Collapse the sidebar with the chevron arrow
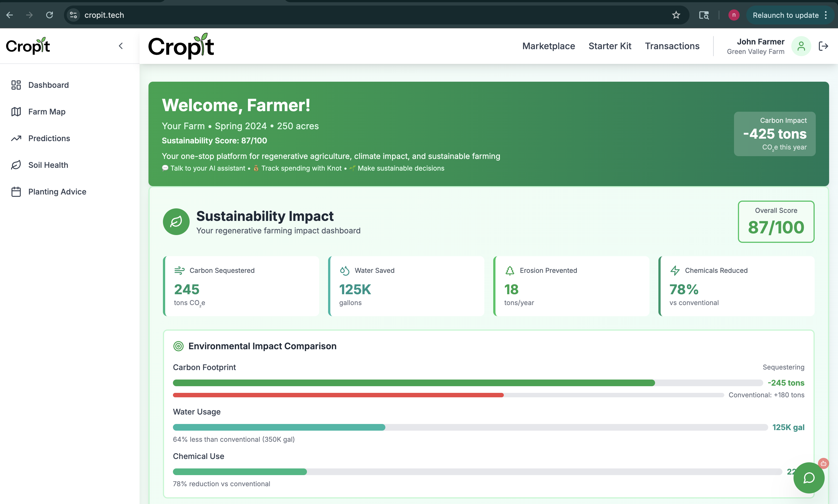Screen dimensions: 838x504 [121, 46]
